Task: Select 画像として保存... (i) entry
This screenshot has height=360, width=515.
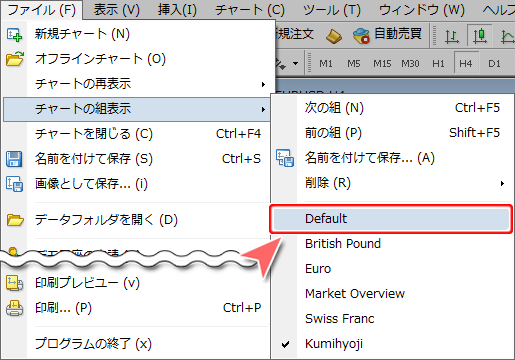Action: tap(136, 184)
